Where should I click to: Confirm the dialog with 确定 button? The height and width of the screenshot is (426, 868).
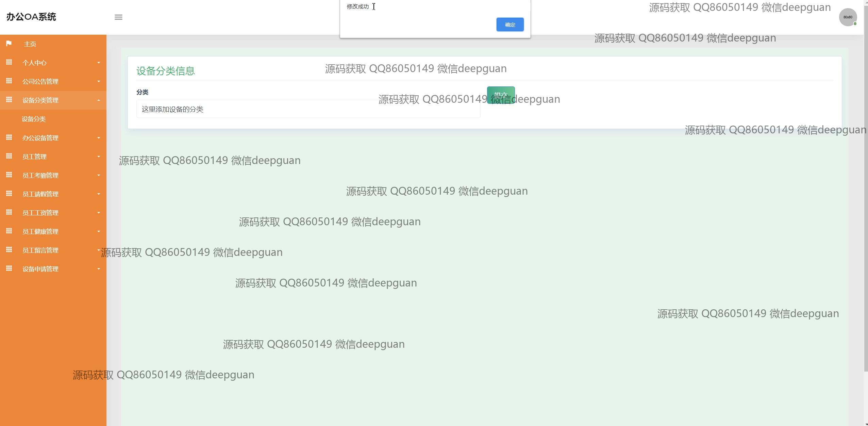(510, 24)
